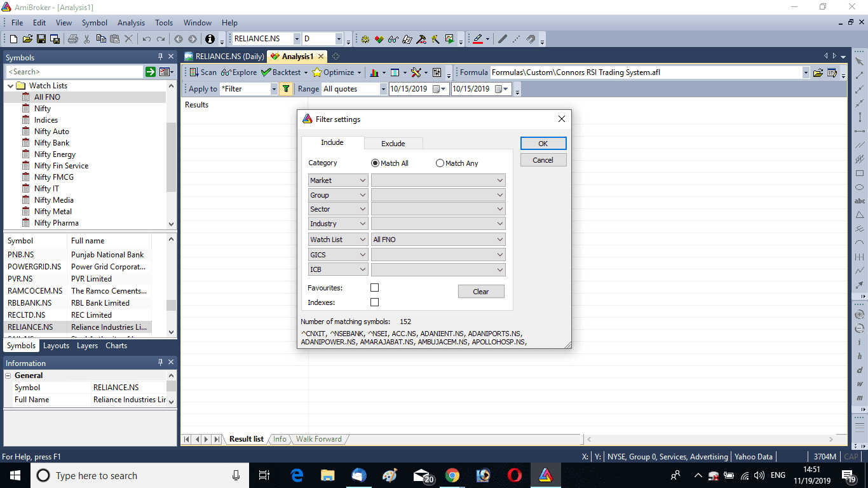Image resolution: width=868 pixels, height=488 pixels.
Task: Open Chrome from the Windows taskbar
Action: click(x=452, y=475)
